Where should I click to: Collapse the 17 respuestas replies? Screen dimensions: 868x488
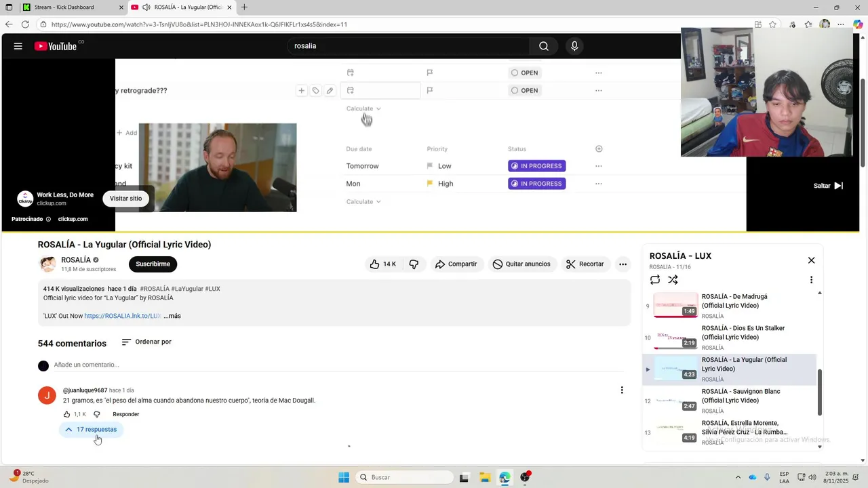91,430
